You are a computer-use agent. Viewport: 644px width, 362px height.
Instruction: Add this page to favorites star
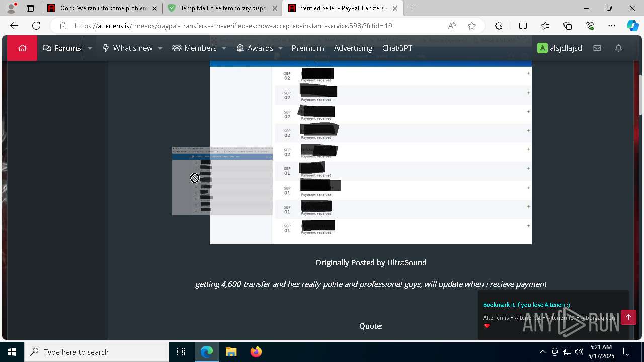pyautogui.click(x=472, y=26)
